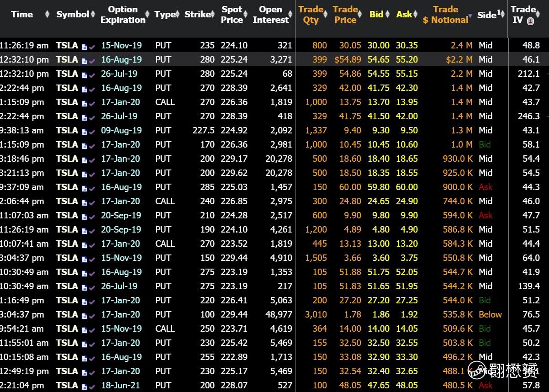Open document icon on the 9:38:13 am row
This screenshot has height=392, width=549.
pyautogui.click(x=84, y=132)
